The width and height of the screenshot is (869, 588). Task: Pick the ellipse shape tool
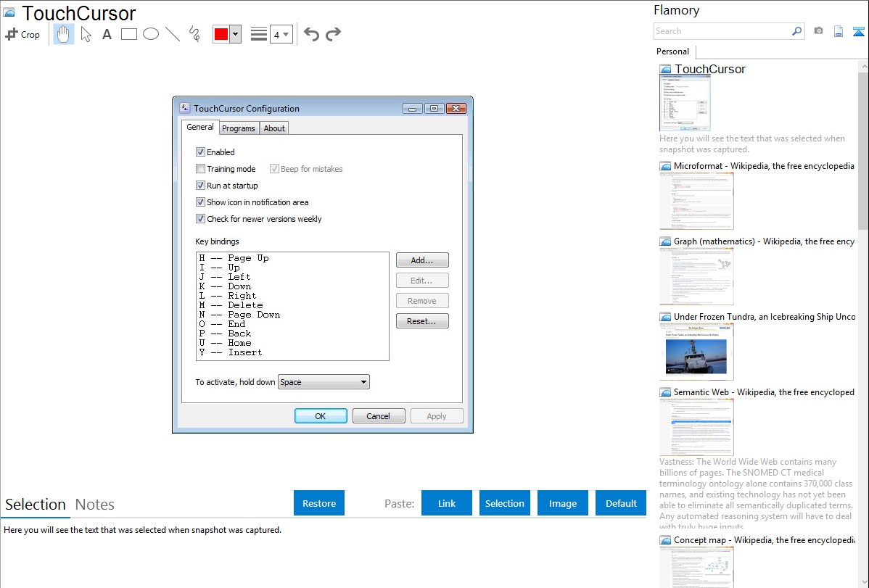click(x=151, y=34)
